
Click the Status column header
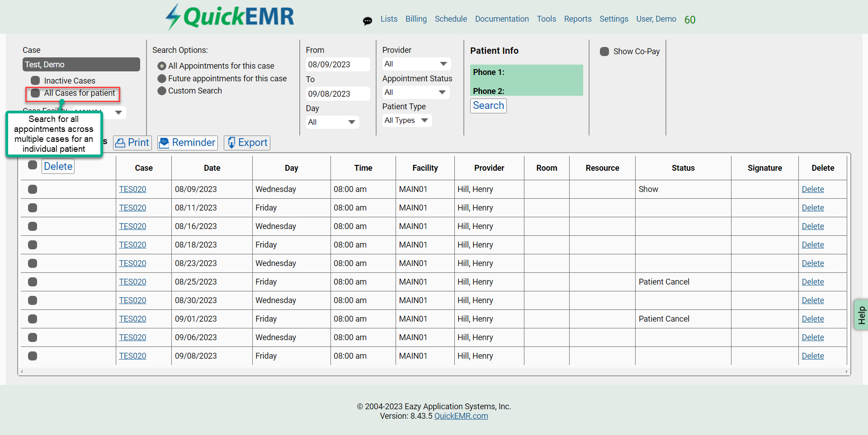tap(683, 168)
